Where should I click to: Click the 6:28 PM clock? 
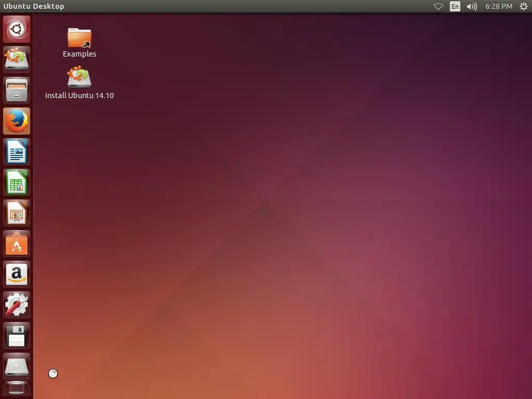pos(499,6)
